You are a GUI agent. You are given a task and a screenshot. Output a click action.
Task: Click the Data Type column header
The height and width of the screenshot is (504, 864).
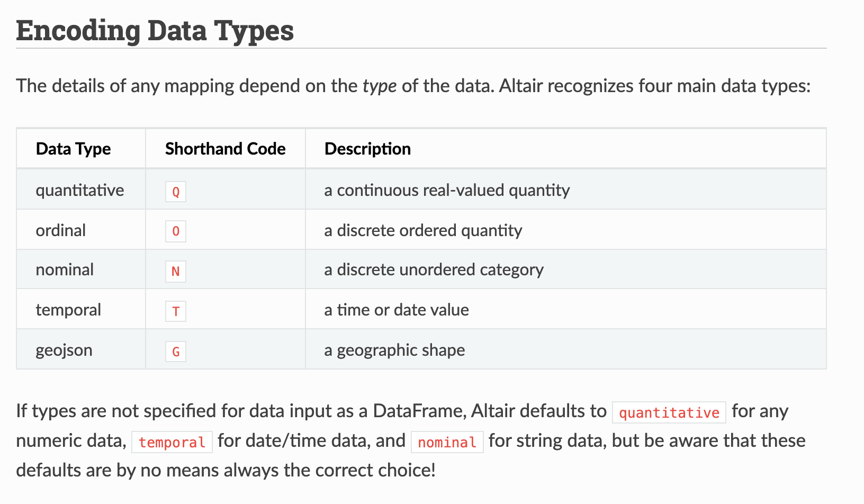tap(73, 149)
